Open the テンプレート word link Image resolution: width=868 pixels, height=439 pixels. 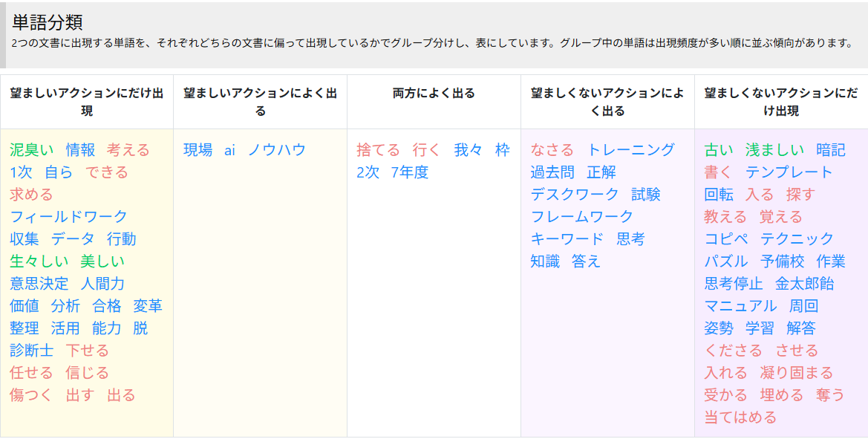pyautogui.click(x=789, y=172)
